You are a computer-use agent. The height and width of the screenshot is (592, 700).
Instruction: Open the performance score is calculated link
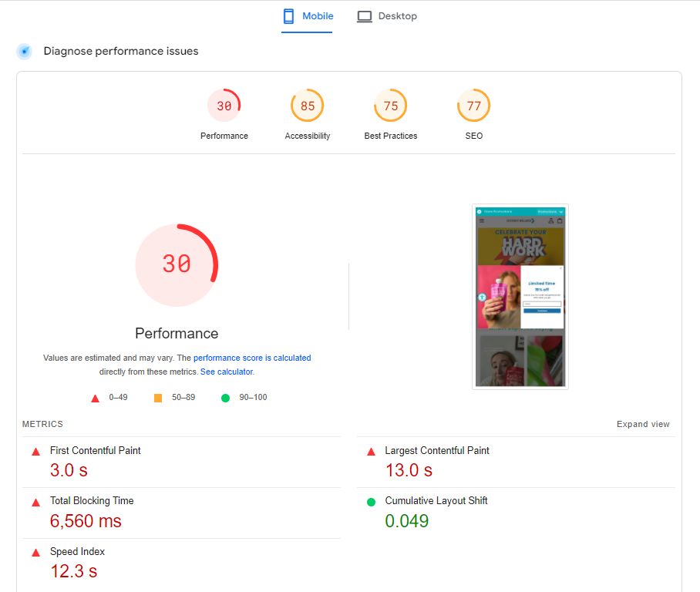click(252, 358)
